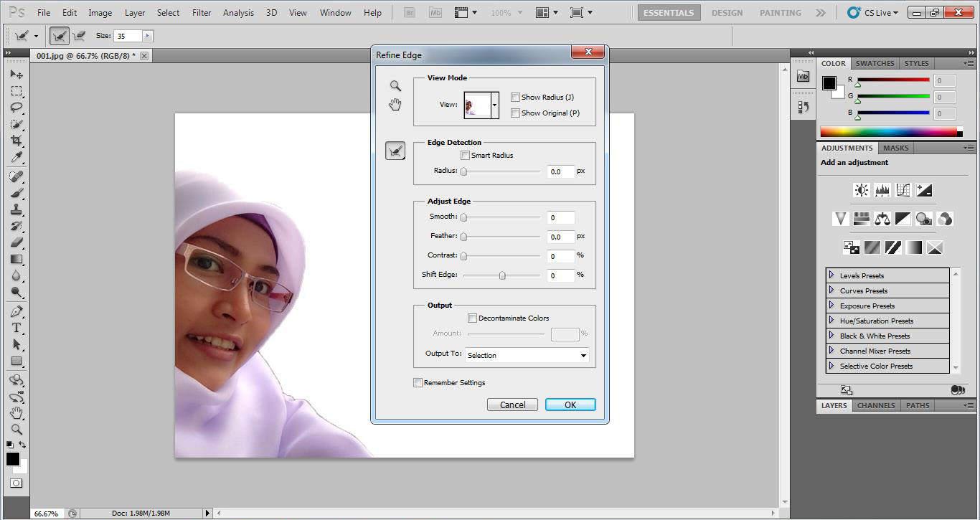The width and height of the screenshot is (980, 520).
Task: Expand the Levels Presets list
Action: (x=831, y=275)
